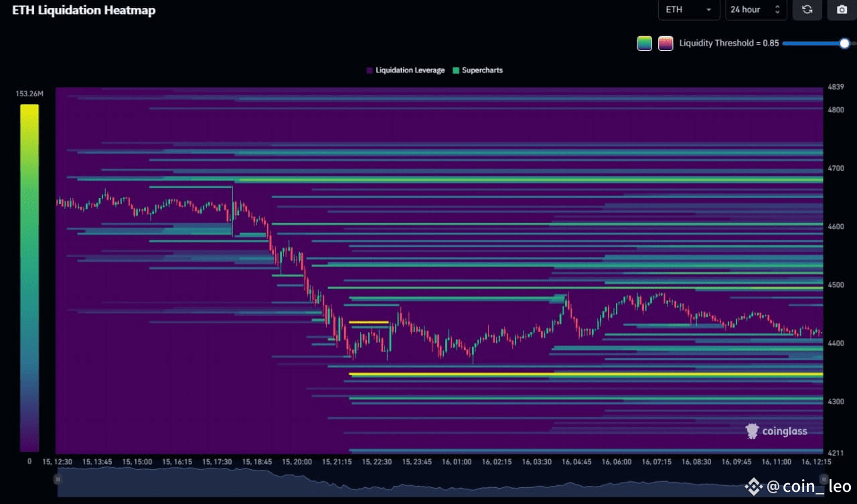Click the ETH Liquidation Heatmap heading
Screen dimensions: 857x504
(x=83, y=10)
